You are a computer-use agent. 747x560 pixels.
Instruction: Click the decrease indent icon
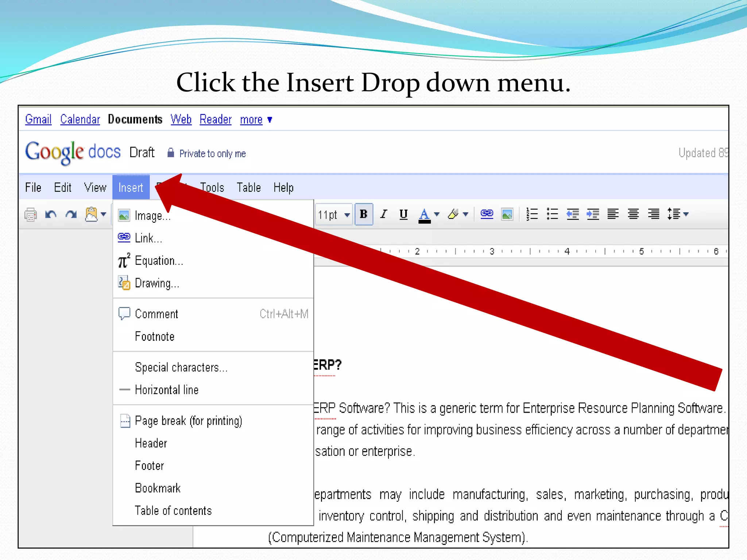point(573,214)
